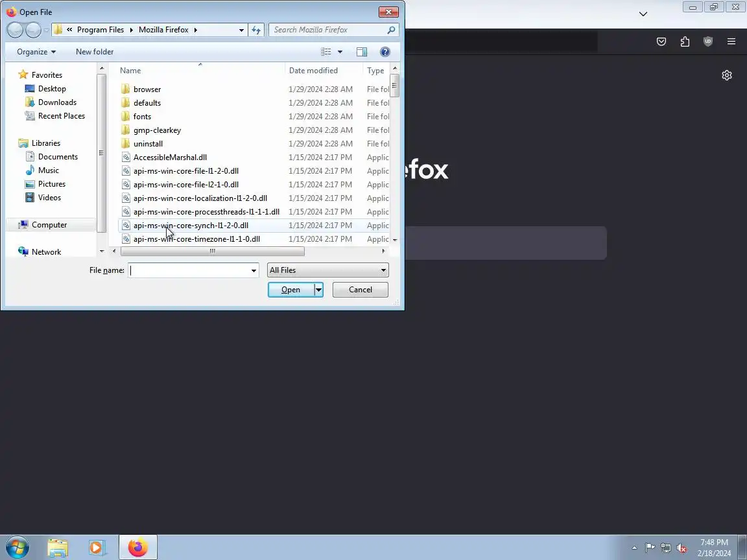Select api-ms-win-core-timezone-l1-1-0.dll
Viewport: 747px width, 560px height.
click(196, 239)
